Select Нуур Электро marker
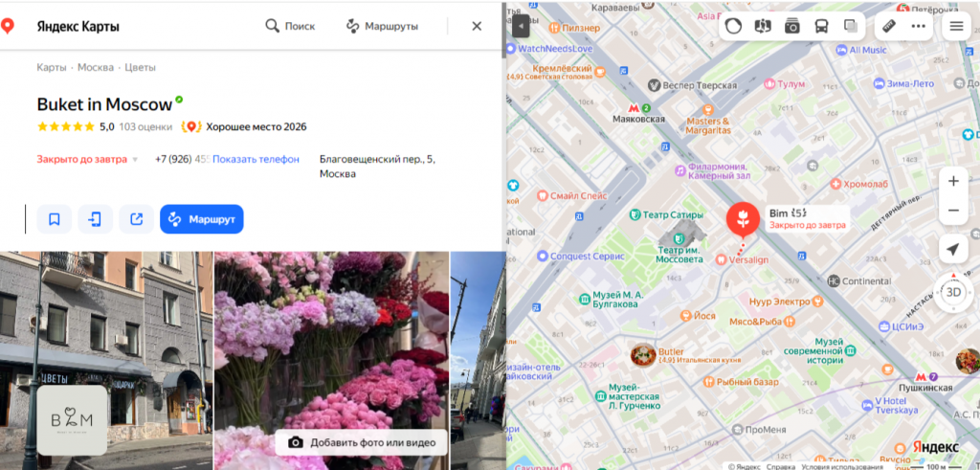This screenshot has width=980, height=470. 786,302
